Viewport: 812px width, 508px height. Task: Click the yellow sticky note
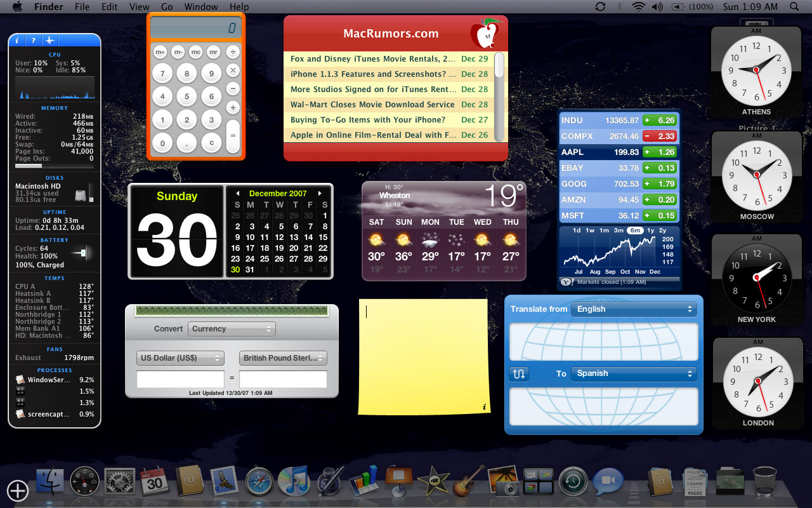click(x=424, y=357)
